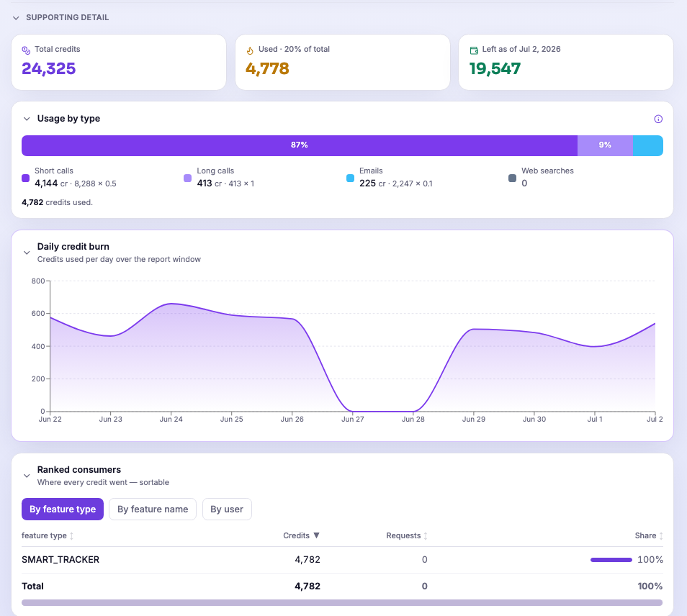Click the '4,782 credits used.' text
687x616 pixels.
[x=57, y=202]
